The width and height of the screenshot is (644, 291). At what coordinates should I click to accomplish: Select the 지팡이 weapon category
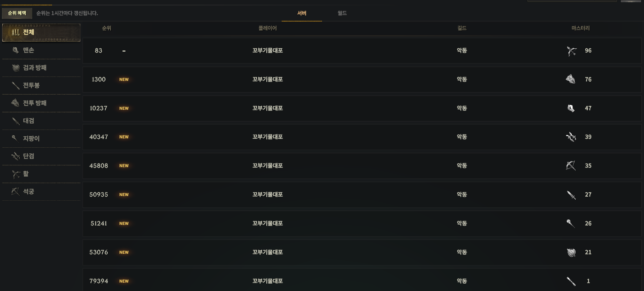pos(41,139)
